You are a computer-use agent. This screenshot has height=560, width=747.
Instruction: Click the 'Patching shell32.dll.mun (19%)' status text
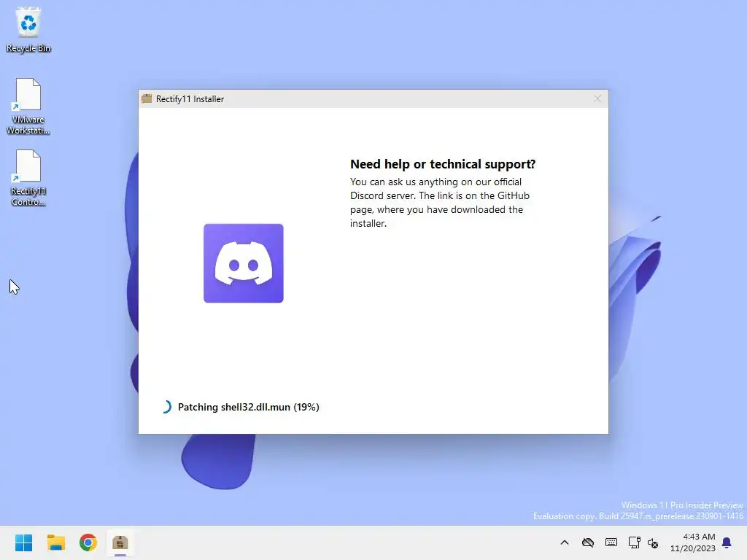[248, 407]
